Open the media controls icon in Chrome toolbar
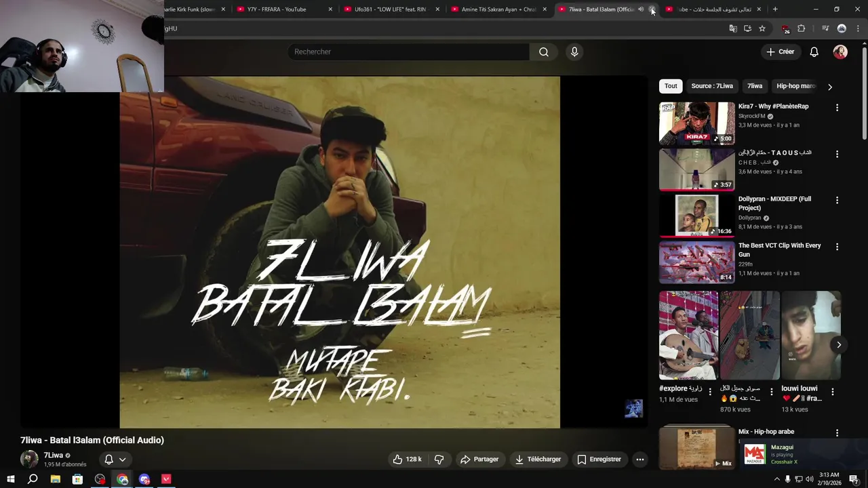Image resolution: width=868 pixels, height=488 pixels. tap(825, 28)
